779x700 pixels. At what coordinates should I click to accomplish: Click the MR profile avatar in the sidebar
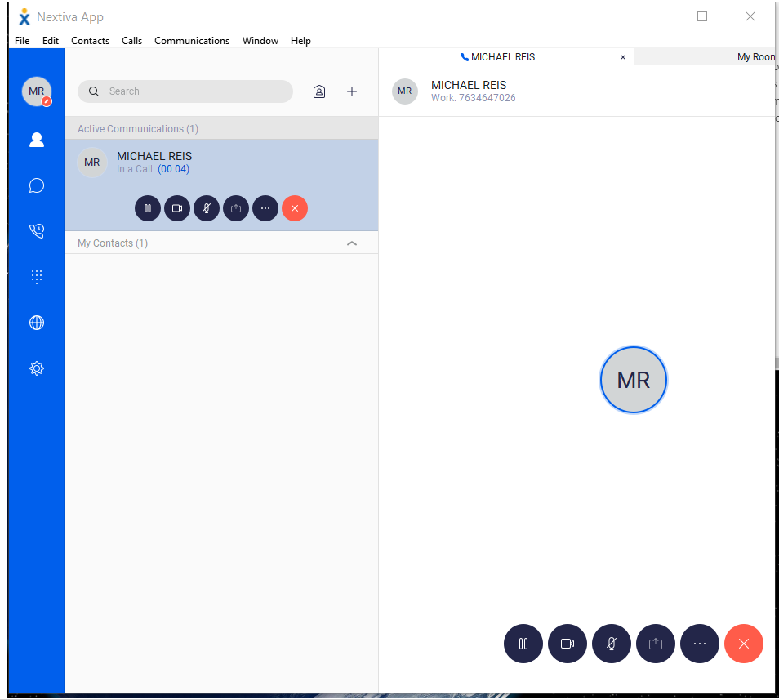click(37, 91)
